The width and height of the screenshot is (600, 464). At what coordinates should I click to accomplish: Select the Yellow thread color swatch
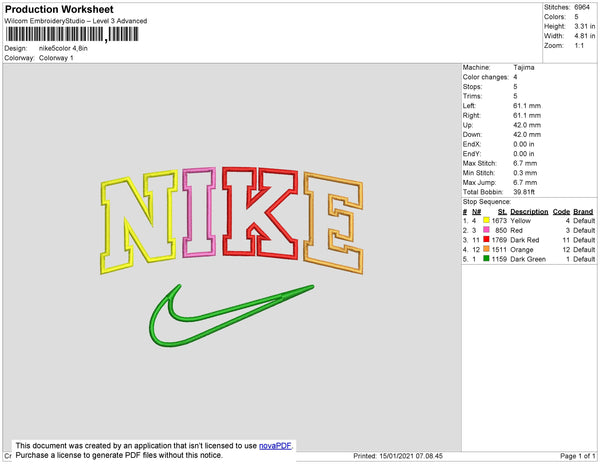[486, 220]
